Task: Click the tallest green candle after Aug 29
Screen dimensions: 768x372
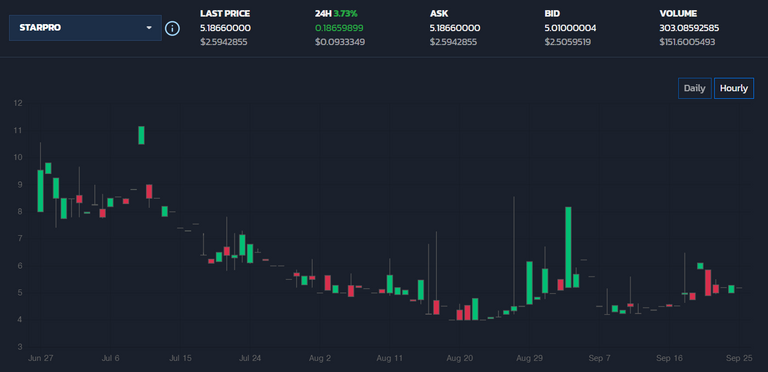Action: tap(568, 247)
